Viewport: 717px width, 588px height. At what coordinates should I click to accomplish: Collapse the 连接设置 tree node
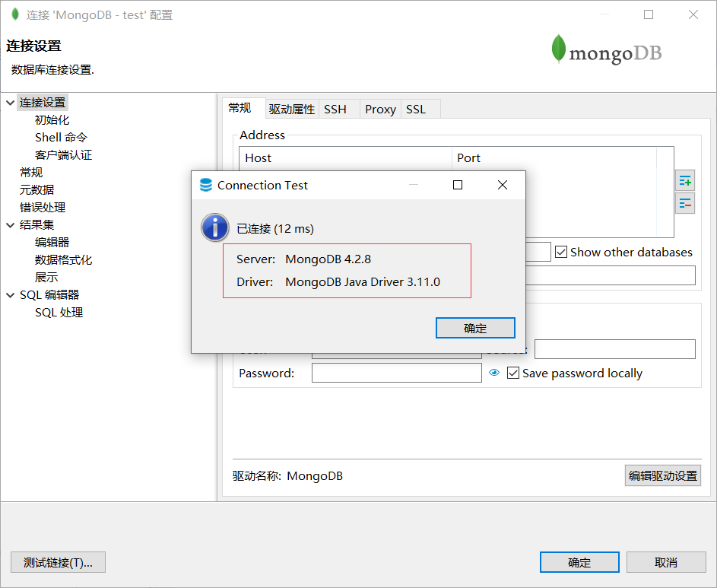[10, 103]
